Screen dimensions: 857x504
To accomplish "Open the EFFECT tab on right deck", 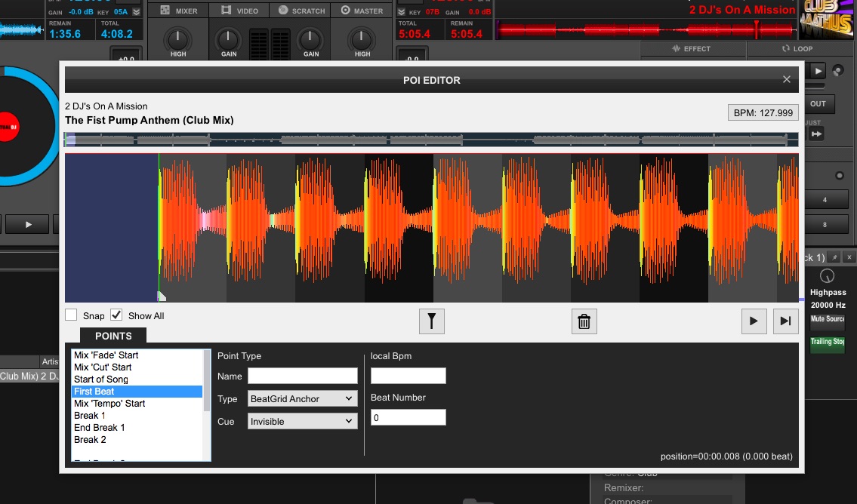I will 692,48.
